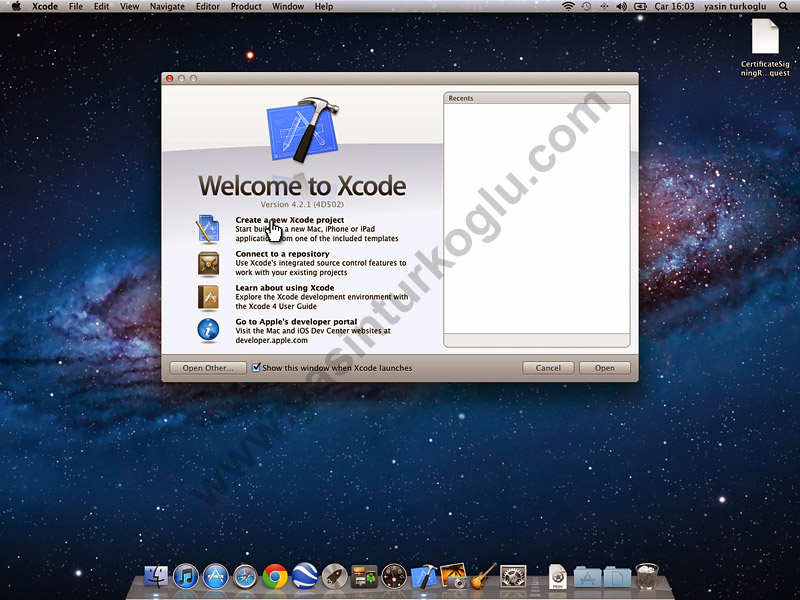Open the Edit menu
Screen dimensions: 800x600
coord(102,6)
